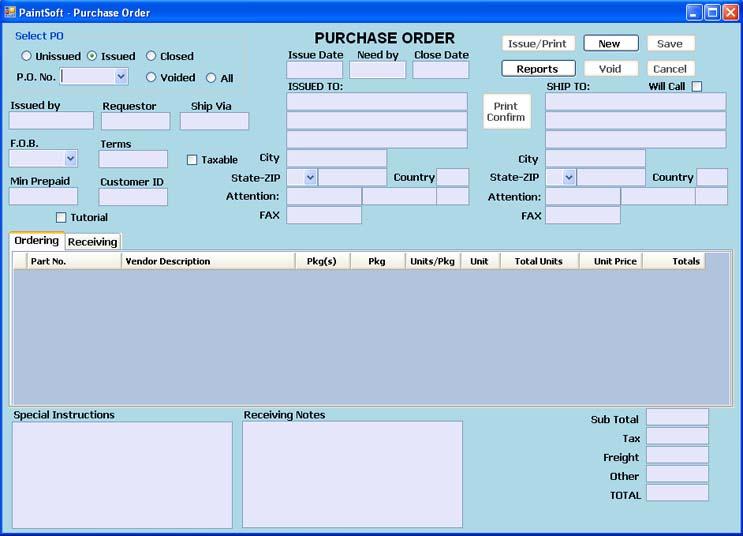
Task: Click the Ship To Country field
Action: pyautogui.click(x=712, y=177)
